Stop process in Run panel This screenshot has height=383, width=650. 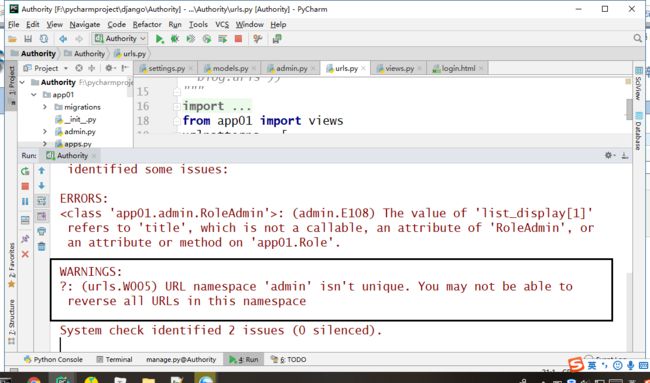tap(25, 186)
